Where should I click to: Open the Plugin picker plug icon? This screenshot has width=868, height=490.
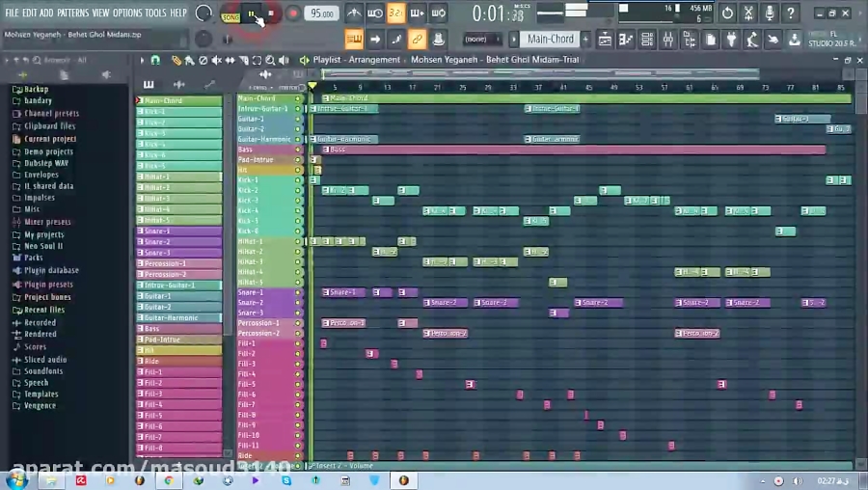point(730,40)
